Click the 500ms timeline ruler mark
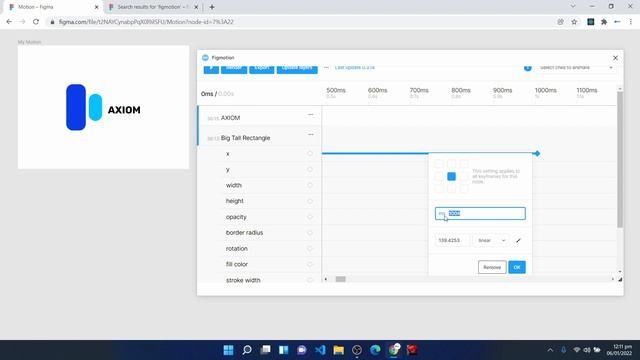Image resolution: width=640 pixels, height=360 pixels. pos(336,90)
